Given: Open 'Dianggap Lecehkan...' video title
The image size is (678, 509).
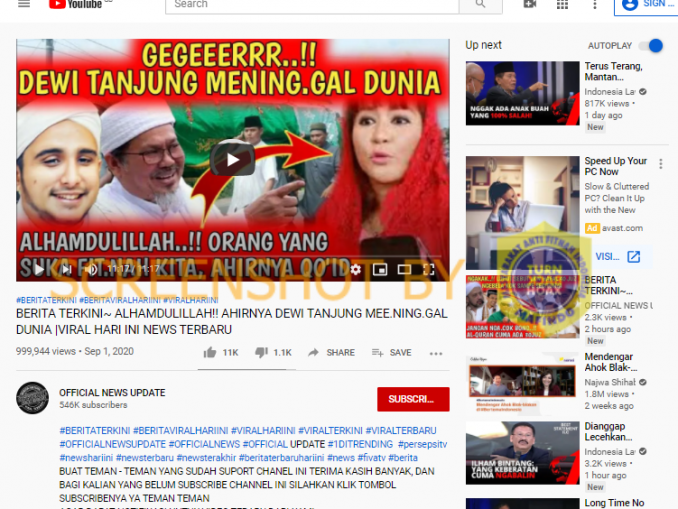Looking at the screenshot, I should [x=608, y=432].
